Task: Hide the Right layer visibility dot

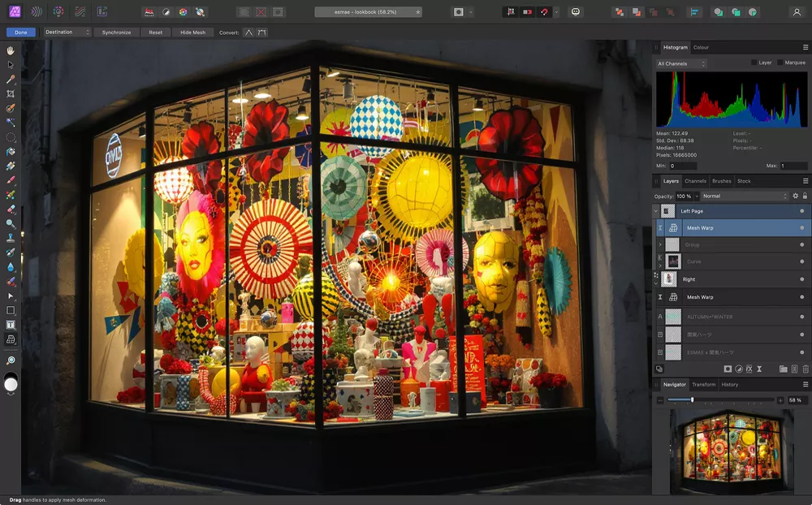Action: pos(801,279)
